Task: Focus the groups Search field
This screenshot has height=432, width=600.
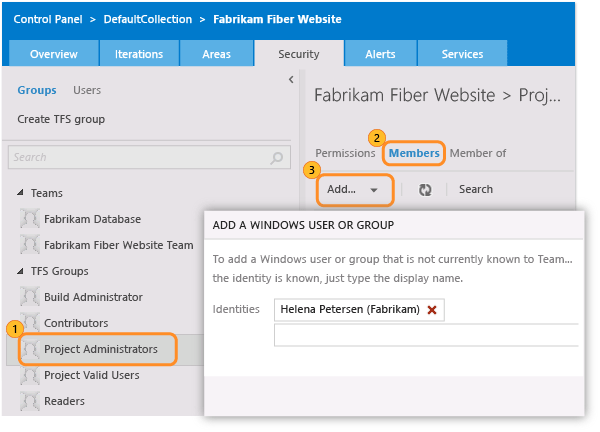Action: (x=149, y=157)
